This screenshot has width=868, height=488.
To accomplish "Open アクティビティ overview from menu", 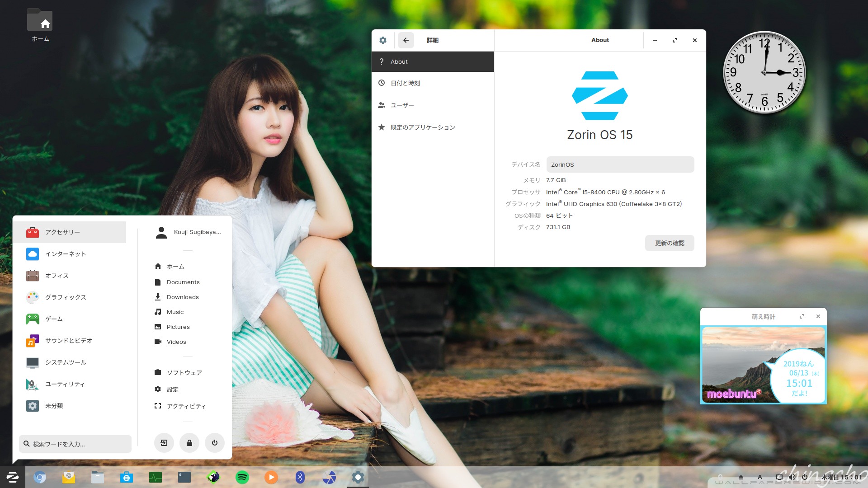I will tap(180, 406).
